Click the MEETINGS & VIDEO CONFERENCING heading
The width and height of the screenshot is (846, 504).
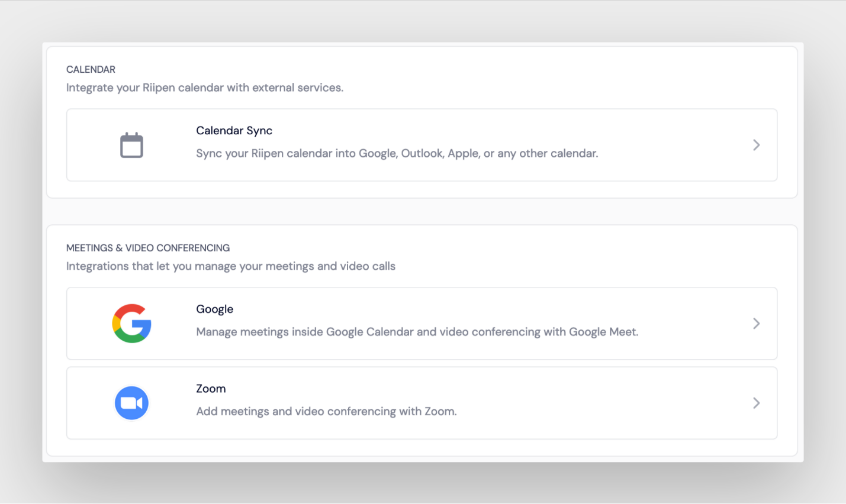pos(148,248)
